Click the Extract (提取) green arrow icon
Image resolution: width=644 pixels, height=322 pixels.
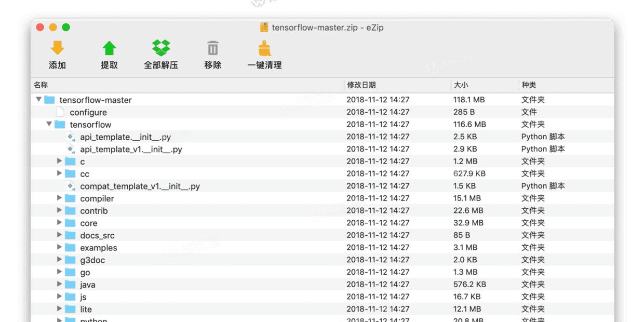pos(109,48)
